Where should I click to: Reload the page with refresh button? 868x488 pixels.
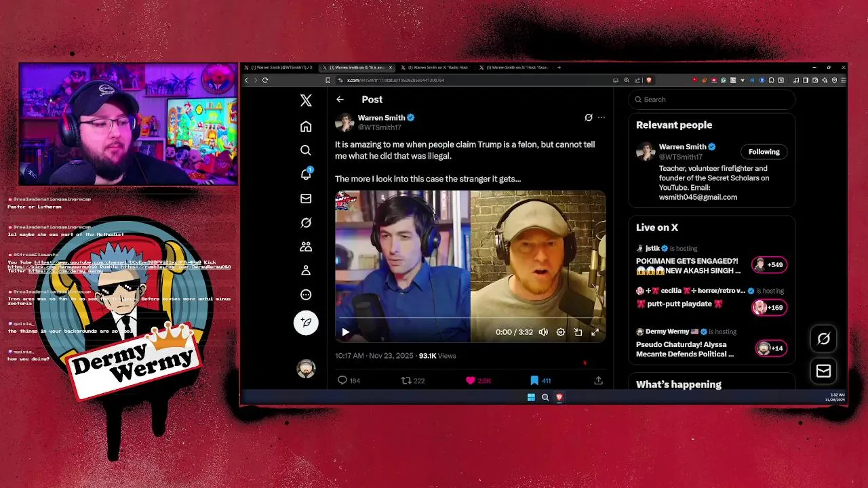265,80
